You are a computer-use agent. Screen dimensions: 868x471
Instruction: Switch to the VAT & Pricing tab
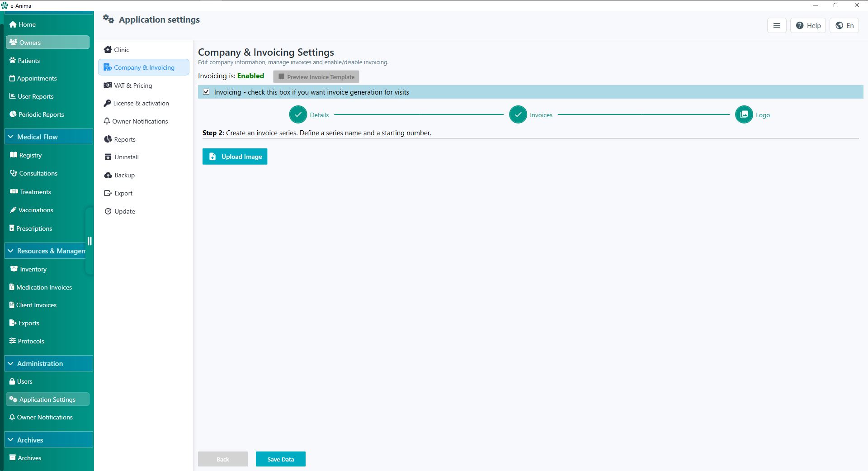coord(133,85)
